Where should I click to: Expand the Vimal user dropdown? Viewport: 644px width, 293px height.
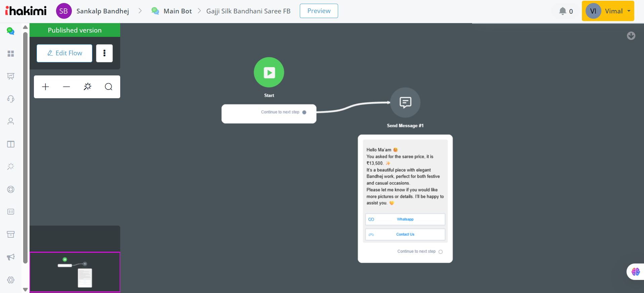[608, 11]
